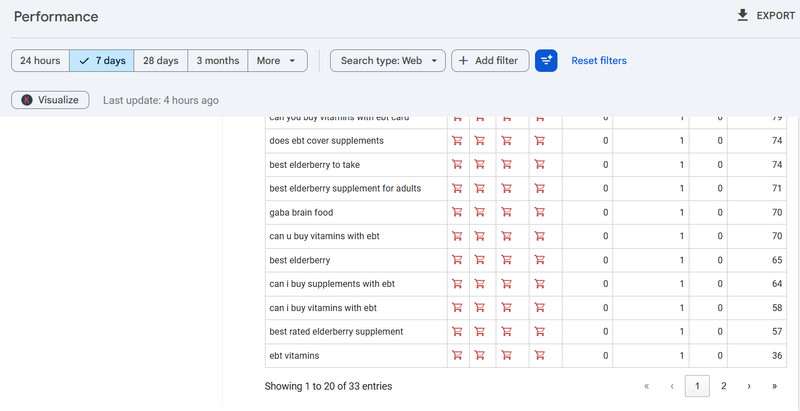Click third cart icon in 'gaba brain food' row

pyautogui.click(x=506, y=212)
